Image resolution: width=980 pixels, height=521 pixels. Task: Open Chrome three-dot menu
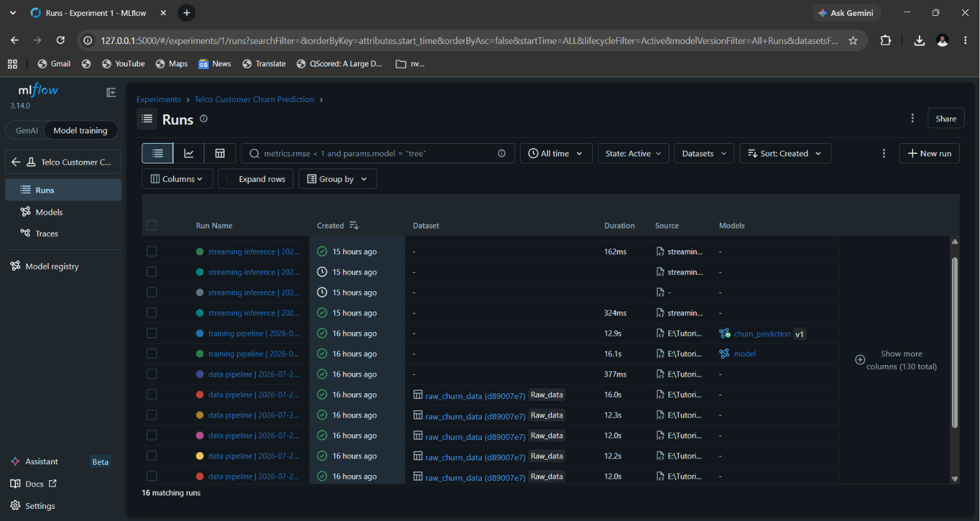point(965,40)
